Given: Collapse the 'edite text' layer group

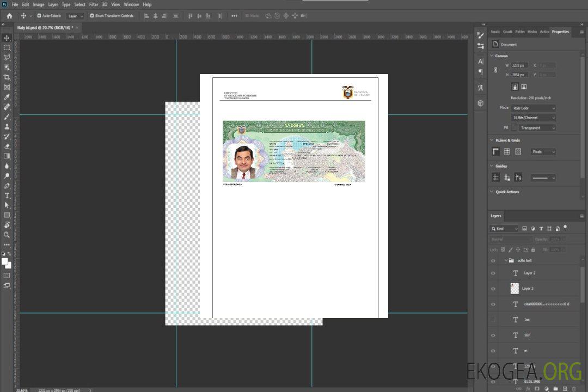Looking at the screenshot, I should (506, 260).
